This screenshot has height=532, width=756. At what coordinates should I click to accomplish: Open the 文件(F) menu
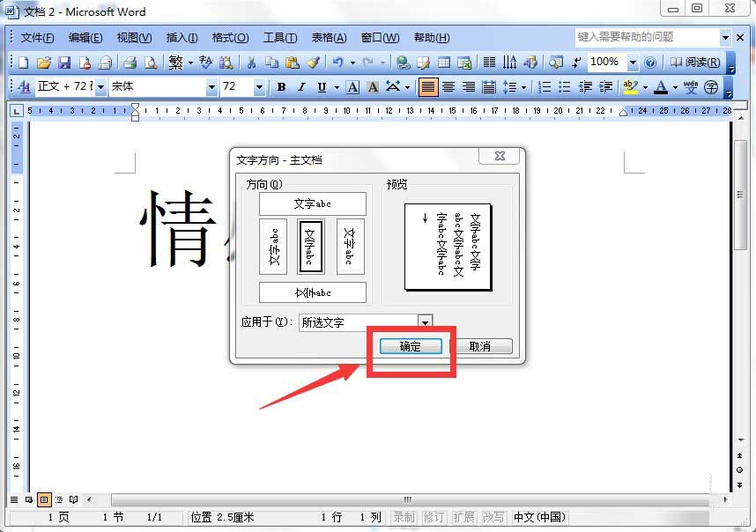click(38, 37)
